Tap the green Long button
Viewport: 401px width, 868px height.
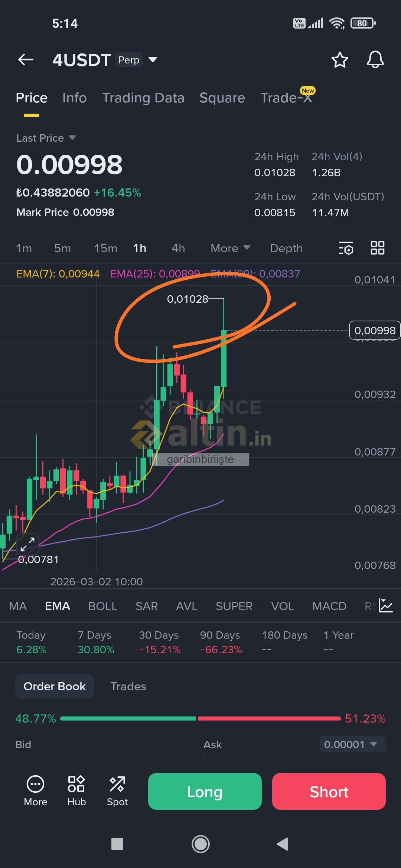tap(205, 791)
